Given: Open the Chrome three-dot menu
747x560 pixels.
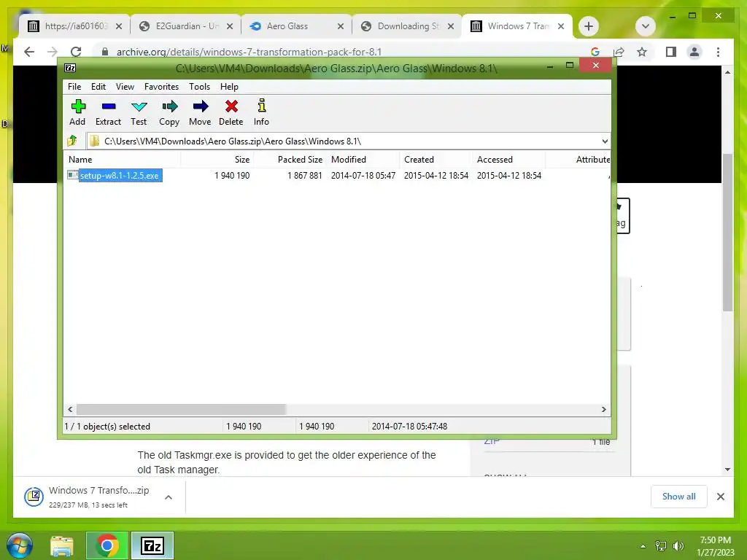Looking at the screenshot, I should click(x=718, y=52).
